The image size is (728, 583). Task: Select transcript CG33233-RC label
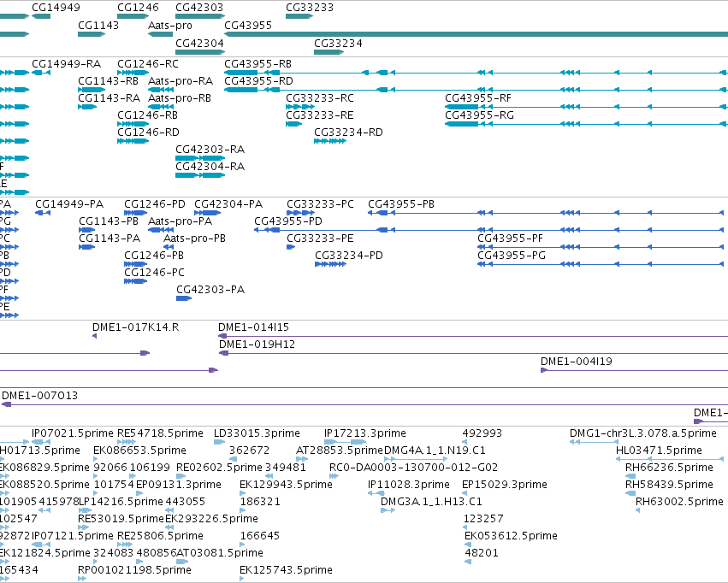pyautogui.click(x=320, y=97)
